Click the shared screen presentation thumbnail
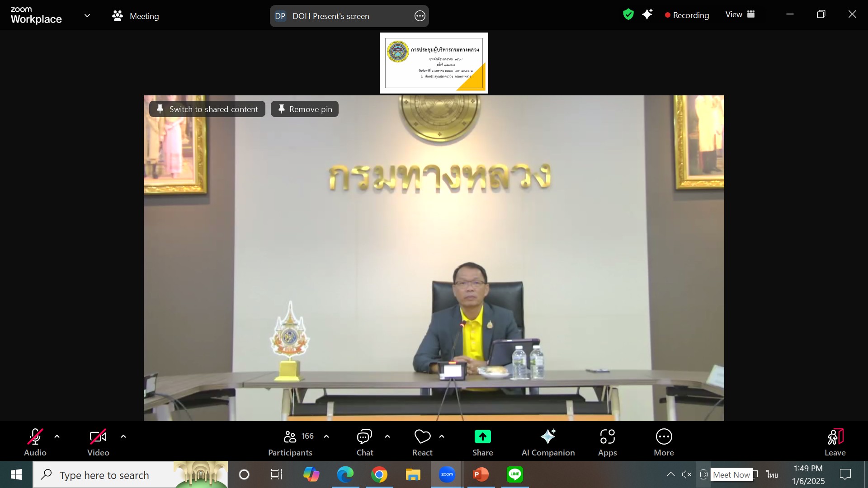This screenshot has width=868, height=488. pos(434,63)
